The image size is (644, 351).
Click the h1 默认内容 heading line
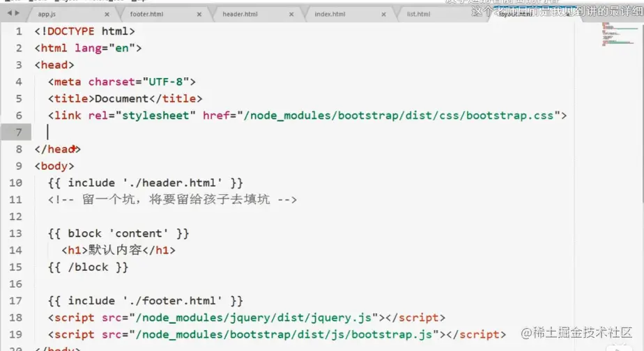(x=118, y=250)
